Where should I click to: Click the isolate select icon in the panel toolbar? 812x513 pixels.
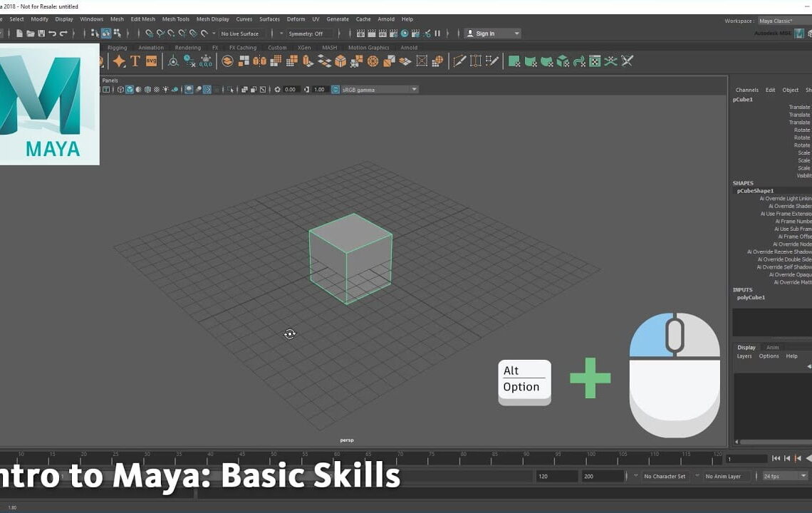(231, 89)
